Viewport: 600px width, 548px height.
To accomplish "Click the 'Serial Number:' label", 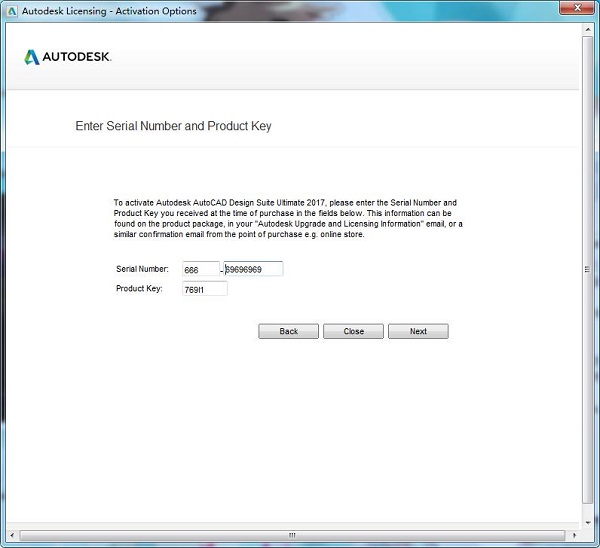I will (142, 269).
